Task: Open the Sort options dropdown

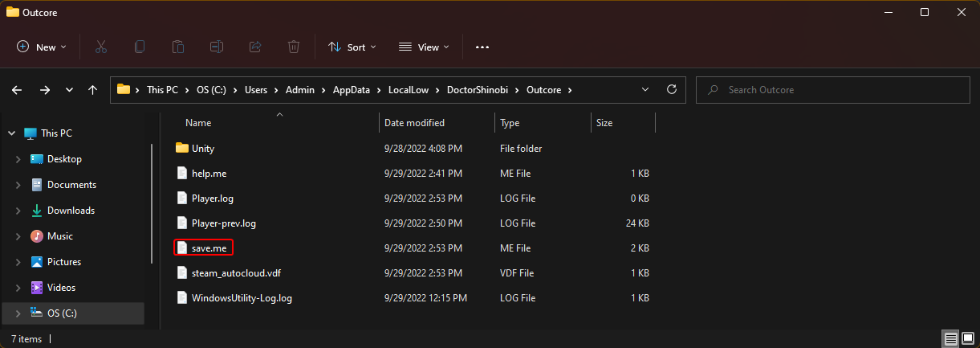Action: click(352, 47)
